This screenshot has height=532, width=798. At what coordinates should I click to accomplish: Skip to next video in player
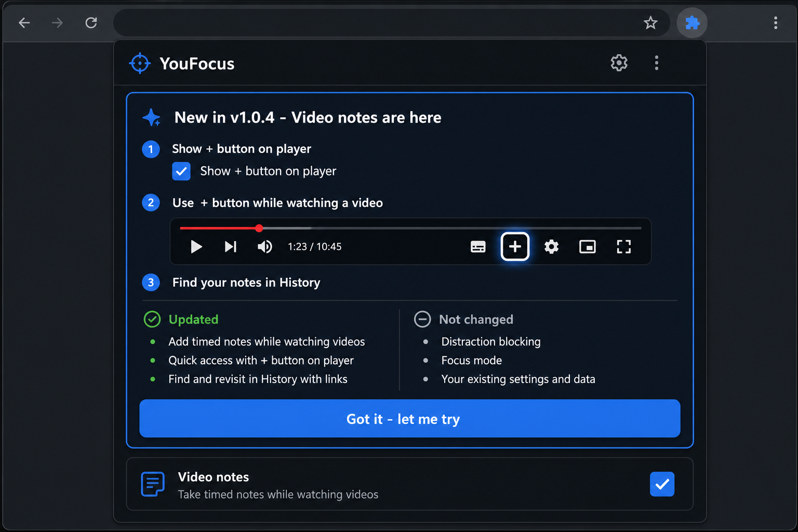(231, 247)
